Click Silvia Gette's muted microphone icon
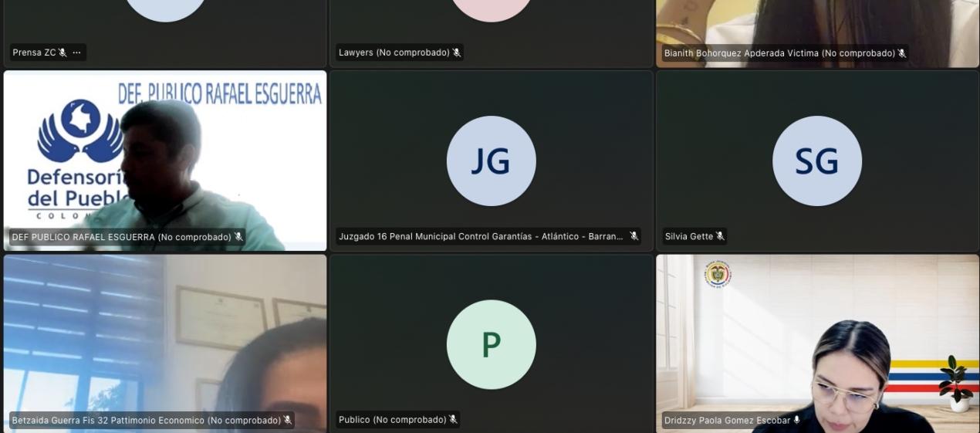Viewport: 980px width, 433px height. (719, 236)
